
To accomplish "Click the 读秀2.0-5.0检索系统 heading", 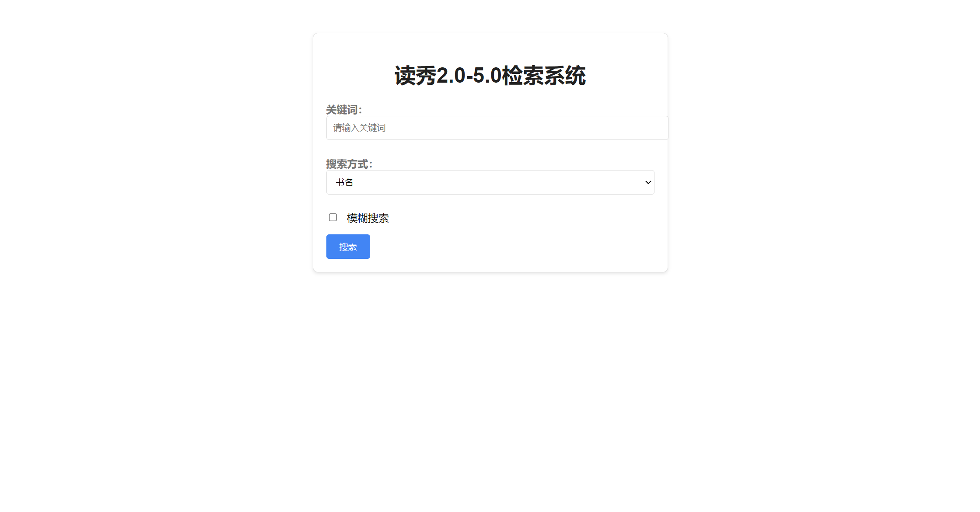I will point(490,76).
